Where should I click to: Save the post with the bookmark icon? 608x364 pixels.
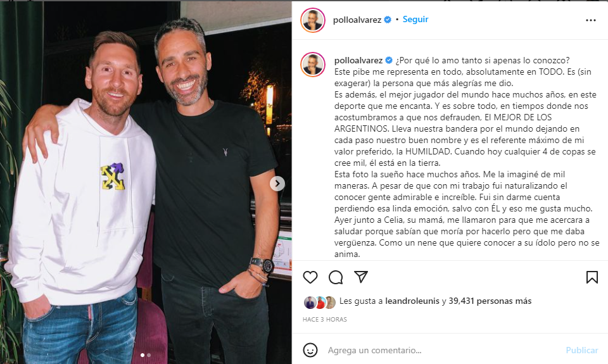click(592, 277)
